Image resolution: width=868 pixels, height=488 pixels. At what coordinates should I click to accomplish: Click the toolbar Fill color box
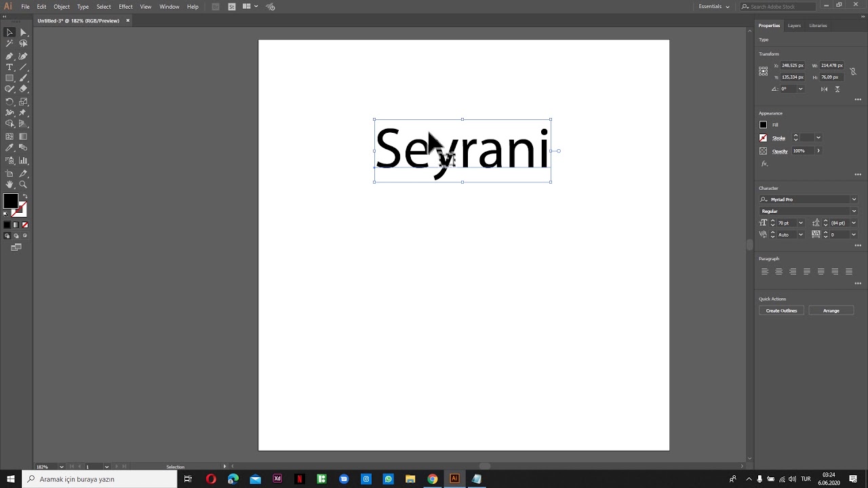click(10, 201)
